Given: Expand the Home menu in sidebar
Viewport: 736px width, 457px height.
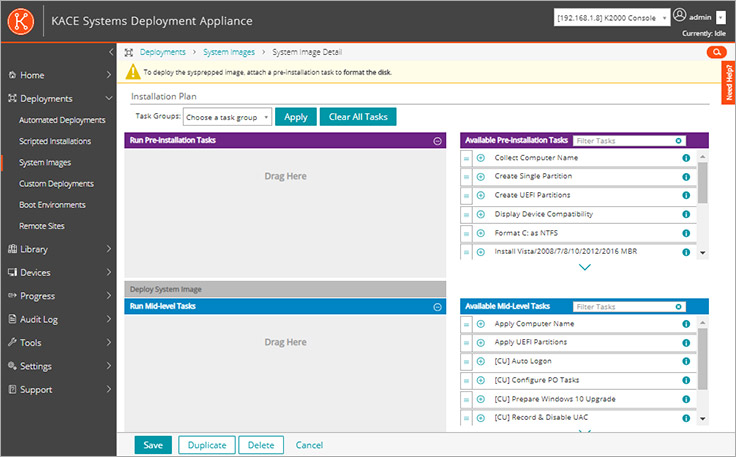Looking at the screenshot, I should pos(108,75).
